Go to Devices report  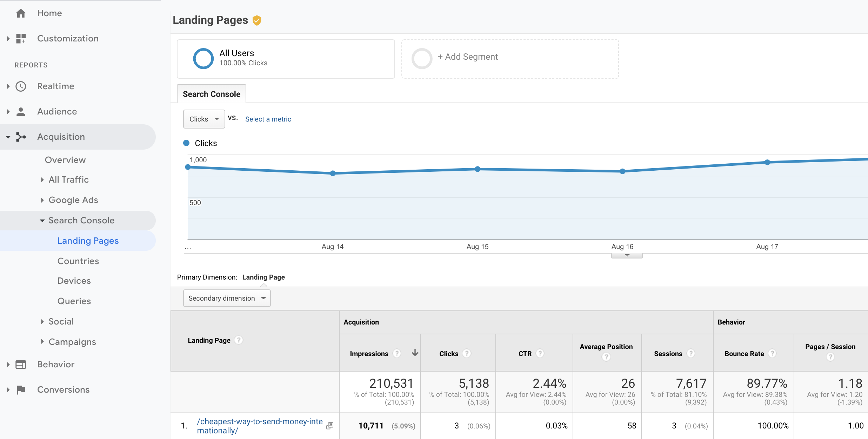click(x=74, y=281)
